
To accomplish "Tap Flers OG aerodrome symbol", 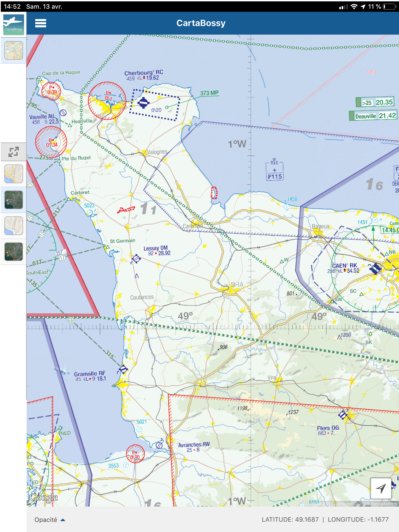I will click(x=343, y=415).
